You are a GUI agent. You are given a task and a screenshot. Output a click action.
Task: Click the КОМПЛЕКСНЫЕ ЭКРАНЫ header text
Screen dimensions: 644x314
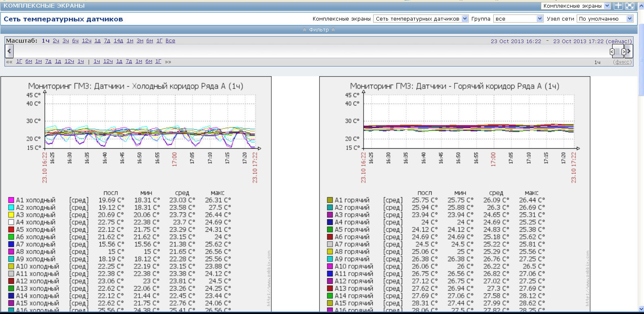44,6
